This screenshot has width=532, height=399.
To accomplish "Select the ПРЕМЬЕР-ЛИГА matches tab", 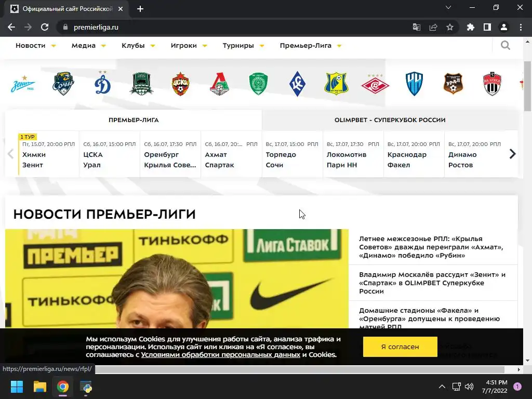I will 134,120.
